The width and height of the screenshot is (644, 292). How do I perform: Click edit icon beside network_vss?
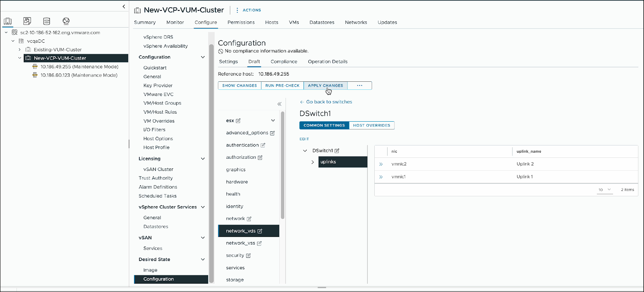(x=259, y=243)
